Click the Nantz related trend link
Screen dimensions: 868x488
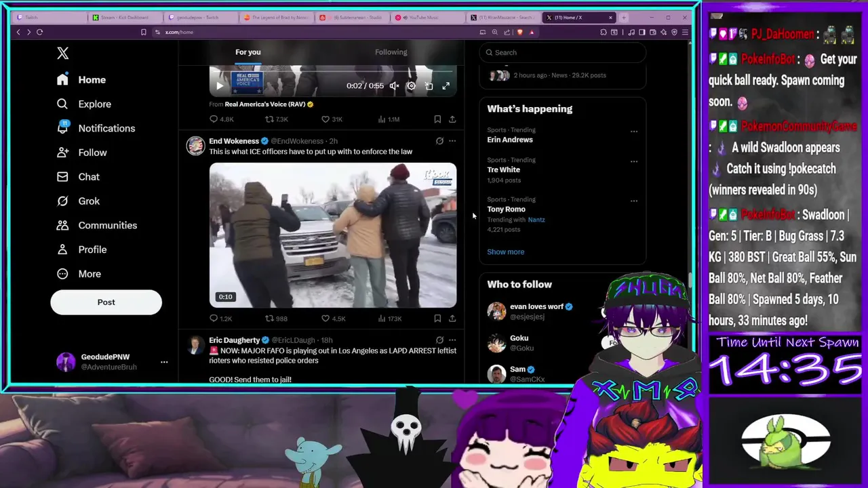pos(536,220)
